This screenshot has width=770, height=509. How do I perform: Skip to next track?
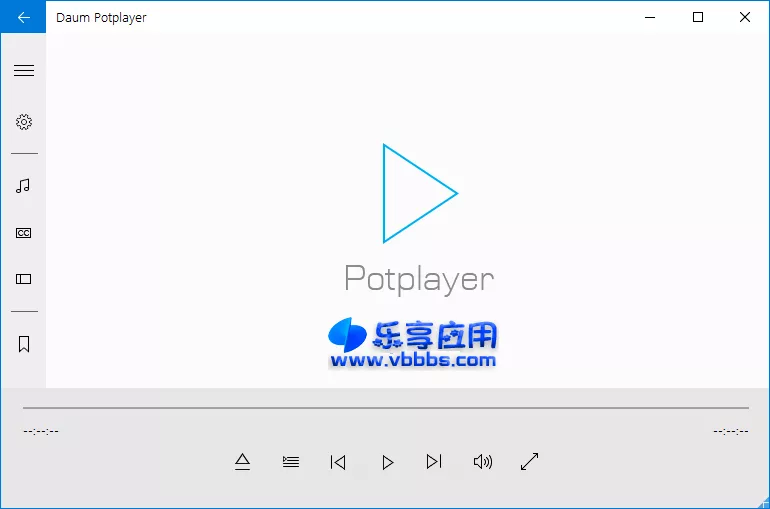(x=434, y=462)
